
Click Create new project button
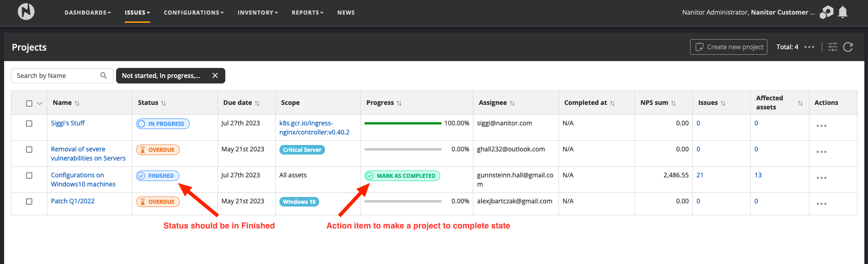(x=728, y=47)
